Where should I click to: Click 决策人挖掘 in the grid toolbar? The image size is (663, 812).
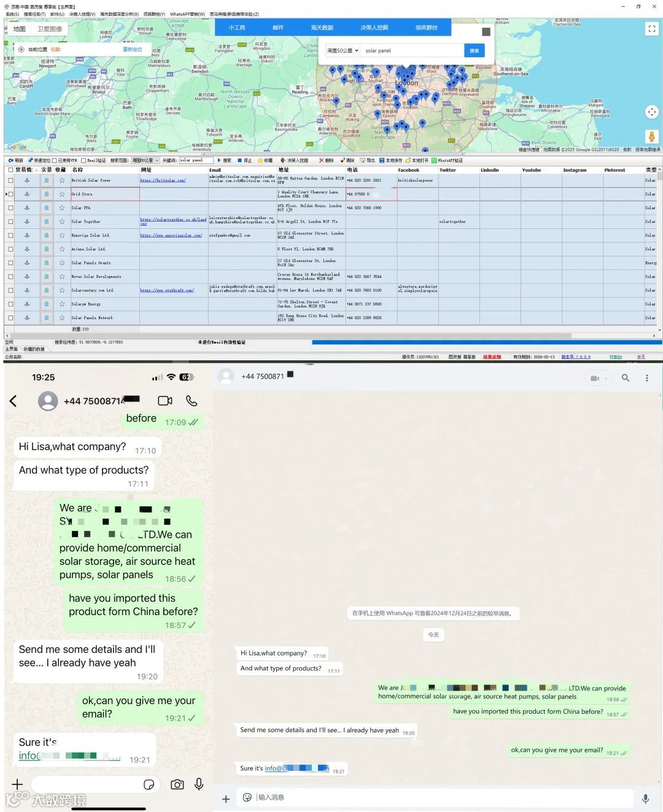coord(295,160)
